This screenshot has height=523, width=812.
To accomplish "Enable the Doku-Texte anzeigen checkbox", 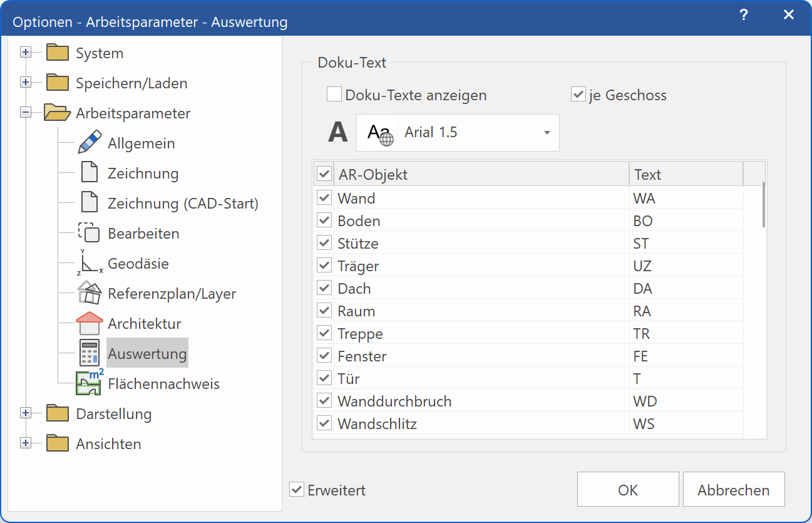I will click(x=335, y=95).
